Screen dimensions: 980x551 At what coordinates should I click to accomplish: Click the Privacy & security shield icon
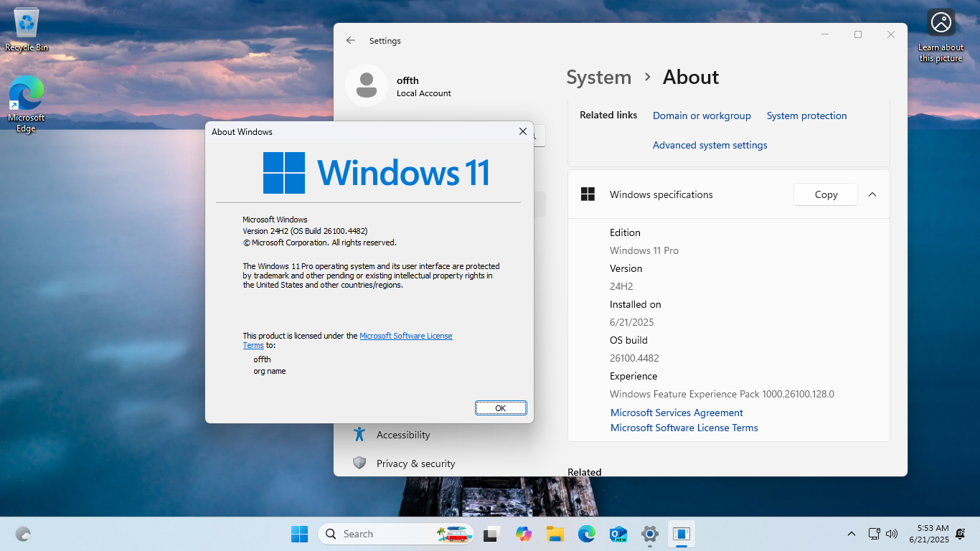coord(359,463)
